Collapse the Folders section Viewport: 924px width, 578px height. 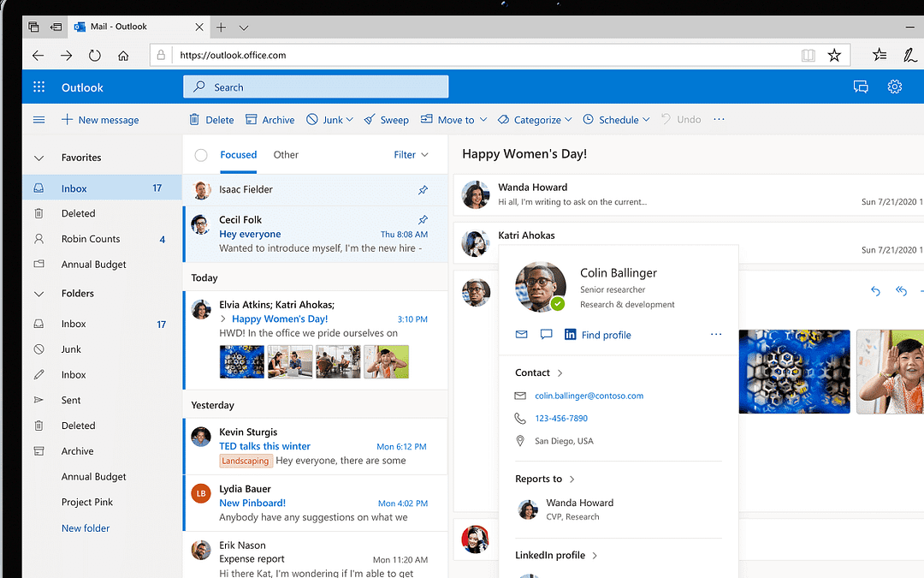pyautogui.click(x=38, y=294)
